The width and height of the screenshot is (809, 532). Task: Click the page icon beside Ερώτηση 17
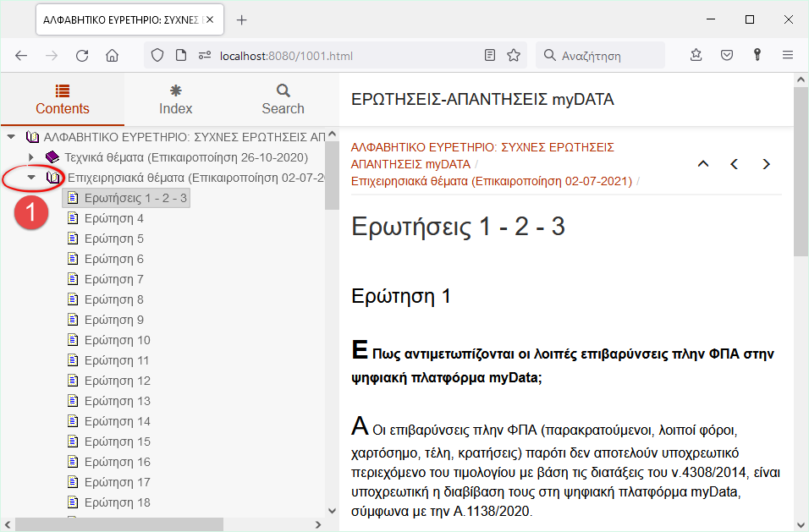pos(74,482)
